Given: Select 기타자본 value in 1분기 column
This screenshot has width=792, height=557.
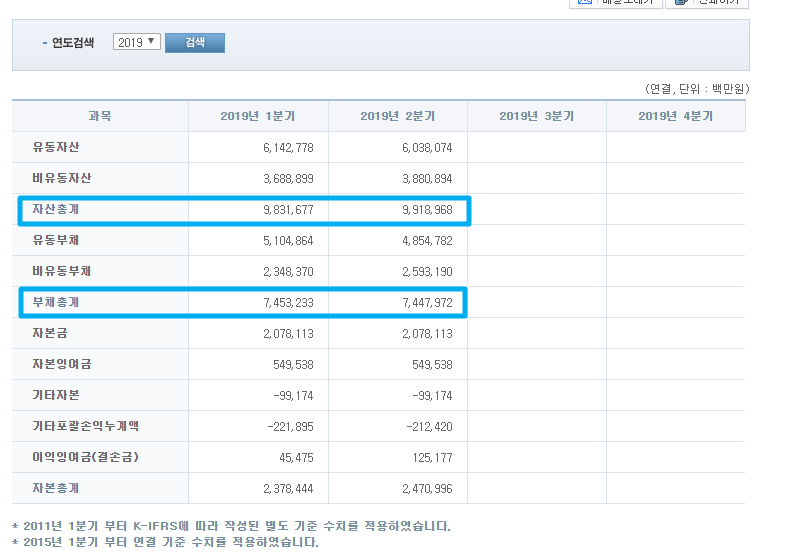Looking at the screenshot, I should click(293, 396).
